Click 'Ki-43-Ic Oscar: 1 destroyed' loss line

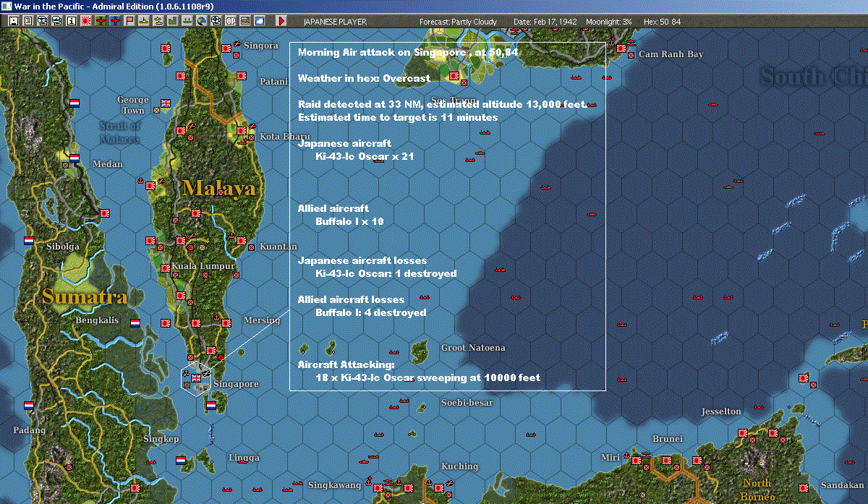point(386,273)
